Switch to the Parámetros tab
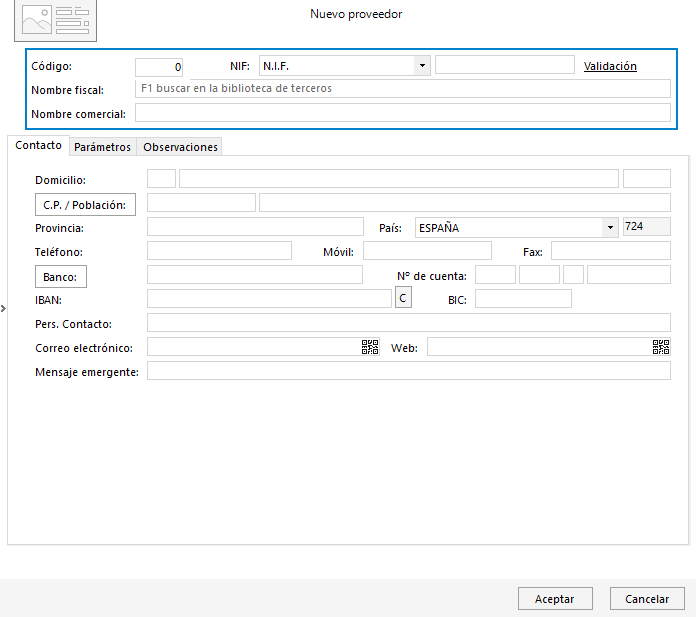The width and height of the screenshot is (696, 617). [x=103, y=147]
